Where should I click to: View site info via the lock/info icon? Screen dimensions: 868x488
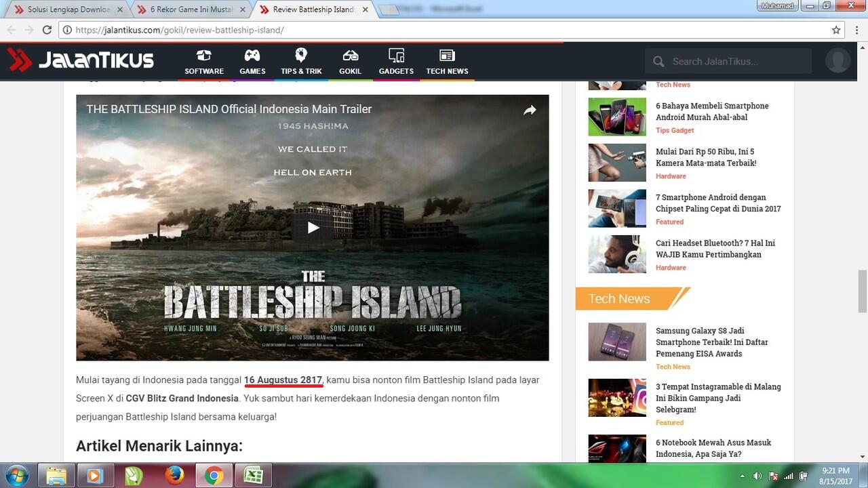click(67, 30)
